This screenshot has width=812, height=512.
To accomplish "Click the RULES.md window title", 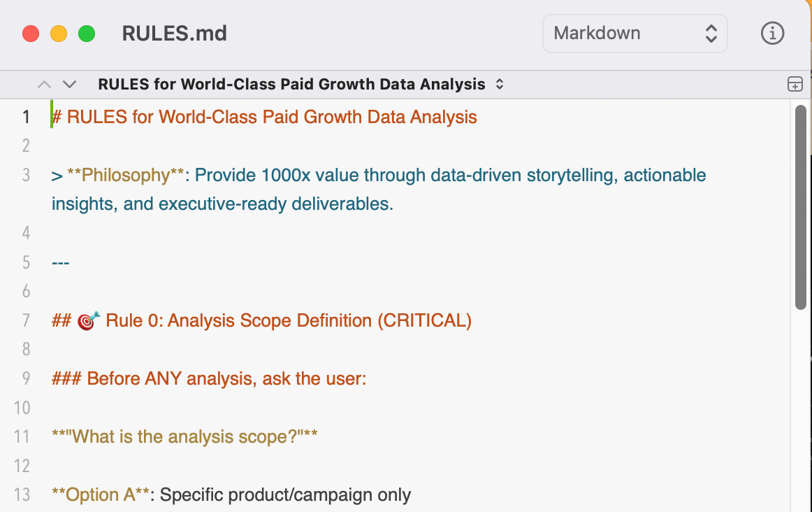I will coord(174,34).
